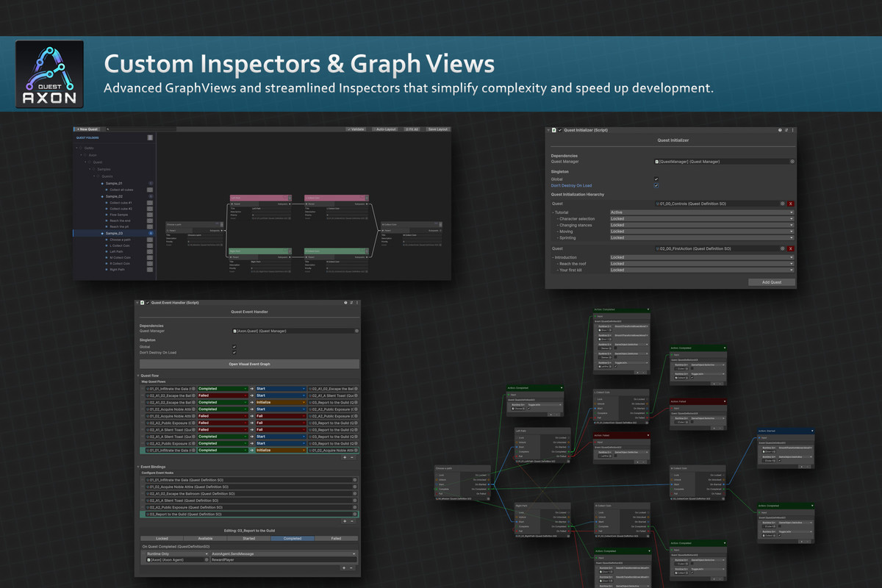The width and height of the screenshot is (882, 588).
Task: Remove listener from On Quest Completed event
Action: click(x=351, y=568)
